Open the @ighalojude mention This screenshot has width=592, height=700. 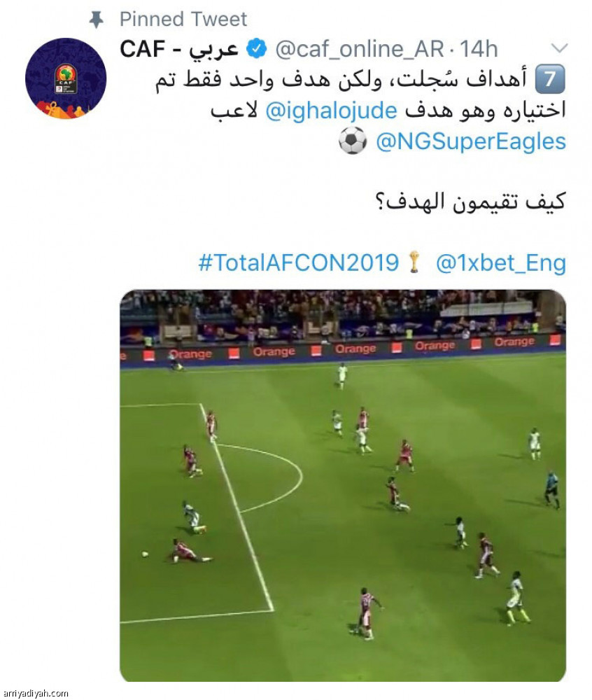331,111
